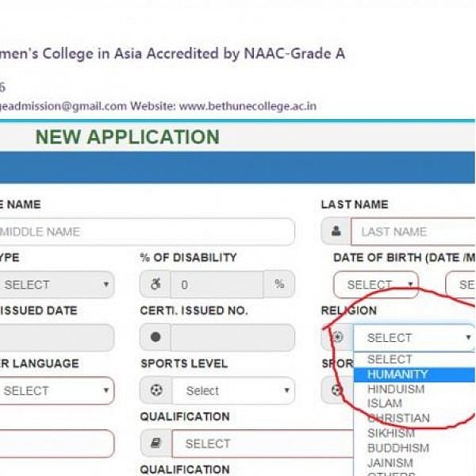This screenshot has height=476, width=476.
Task: Click into the Last Name input field
Action: [413, 232]
